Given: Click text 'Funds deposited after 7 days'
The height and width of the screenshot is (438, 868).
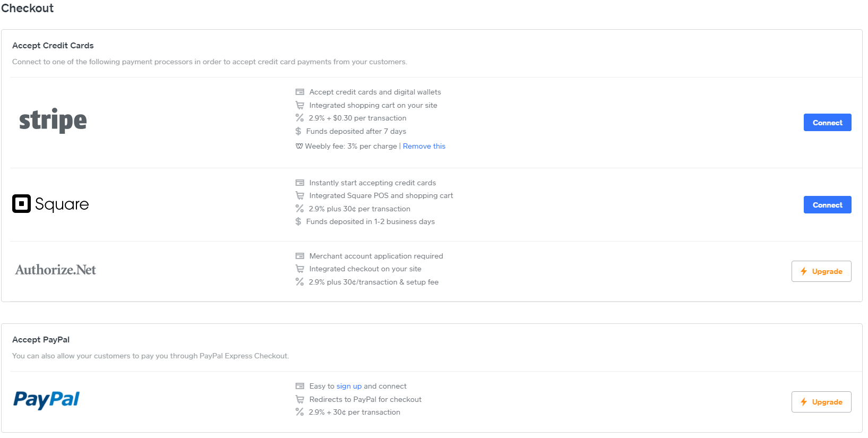Looking at the screenshot, I should click(x=356, y=131).
